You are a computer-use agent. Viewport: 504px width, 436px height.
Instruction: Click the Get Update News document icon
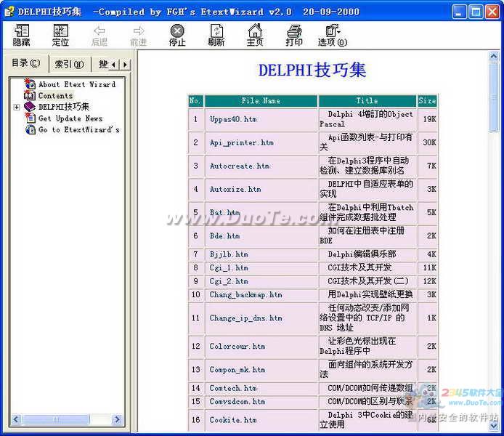click(30, 118)
